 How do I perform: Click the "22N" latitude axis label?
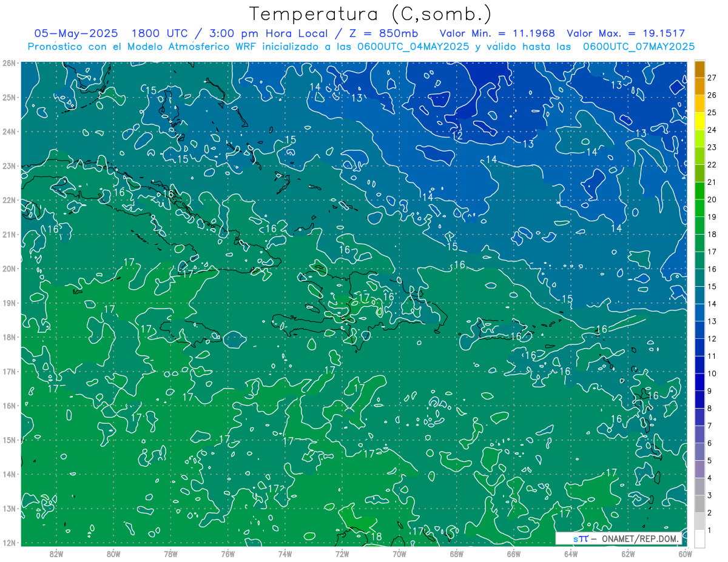tap(9, 200)
